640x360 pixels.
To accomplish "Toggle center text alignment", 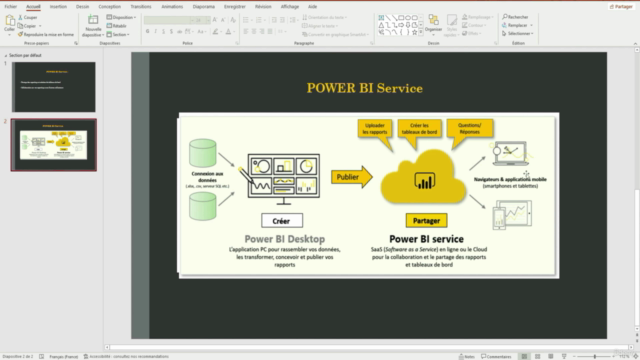I will click(254, 31).
